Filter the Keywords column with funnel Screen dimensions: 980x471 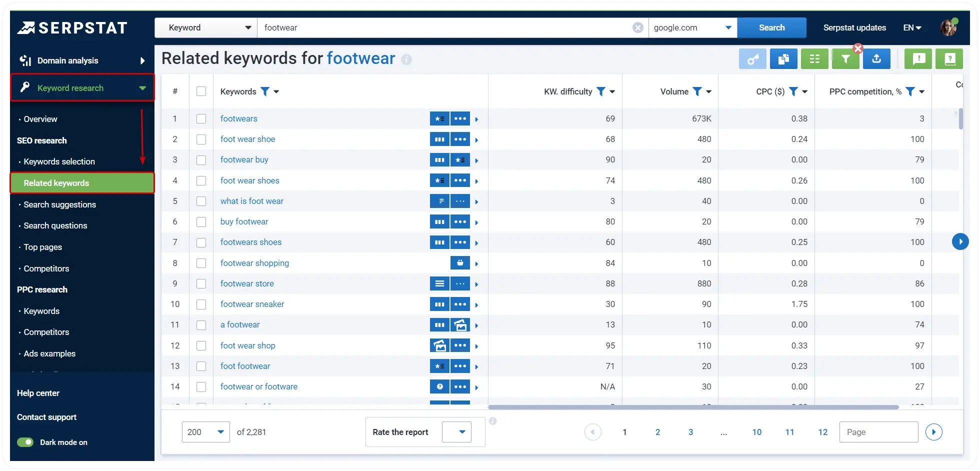[265, 91]
